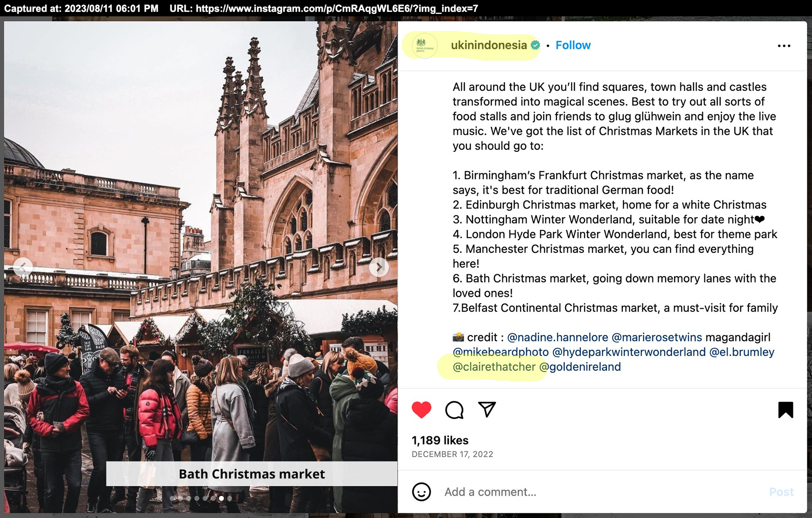Open the ukinindonesia username link

[x=488, y=45]
